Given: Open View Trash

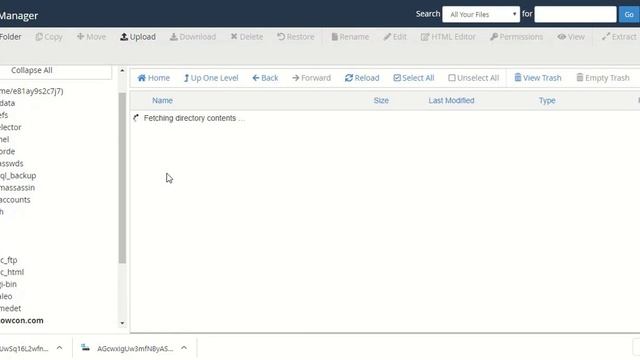Looking at the screenshot, I should tap(538, 78).
